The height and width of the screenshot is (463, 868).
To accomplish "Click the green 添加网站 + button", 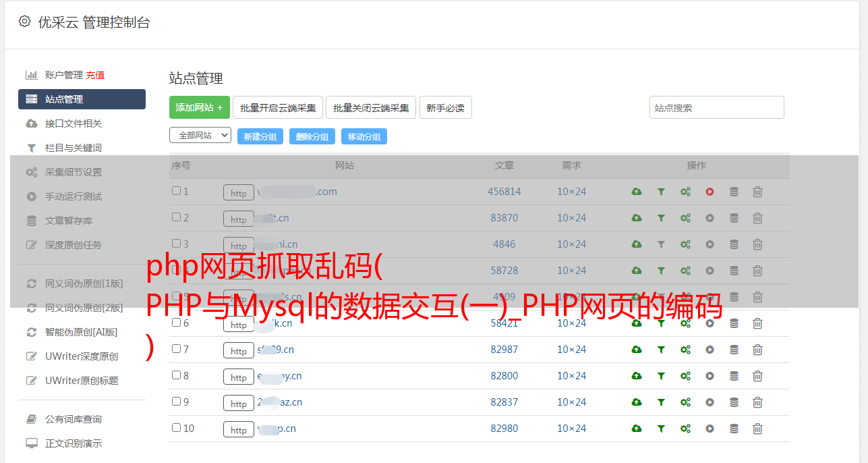I will 200,107.
